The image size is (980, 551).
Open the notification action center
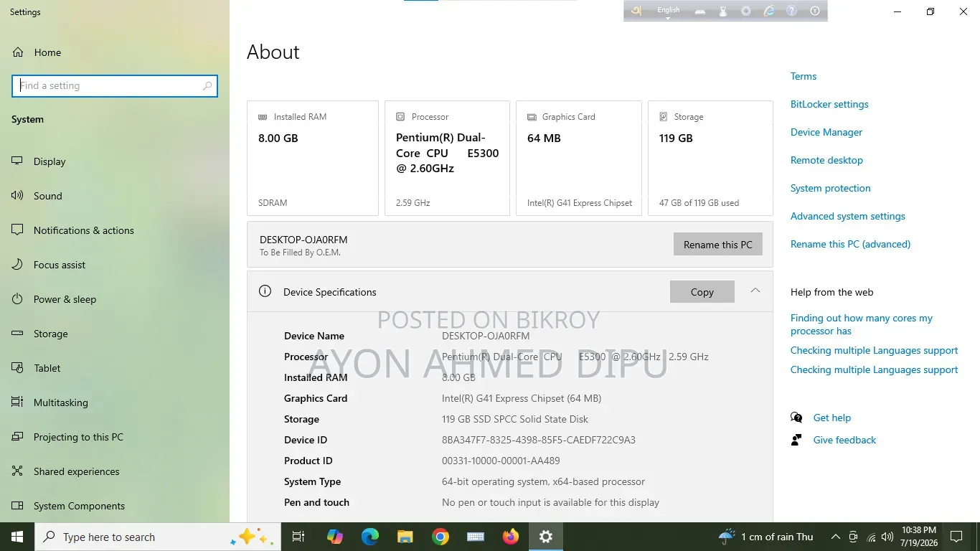click(x=956, y=537)
